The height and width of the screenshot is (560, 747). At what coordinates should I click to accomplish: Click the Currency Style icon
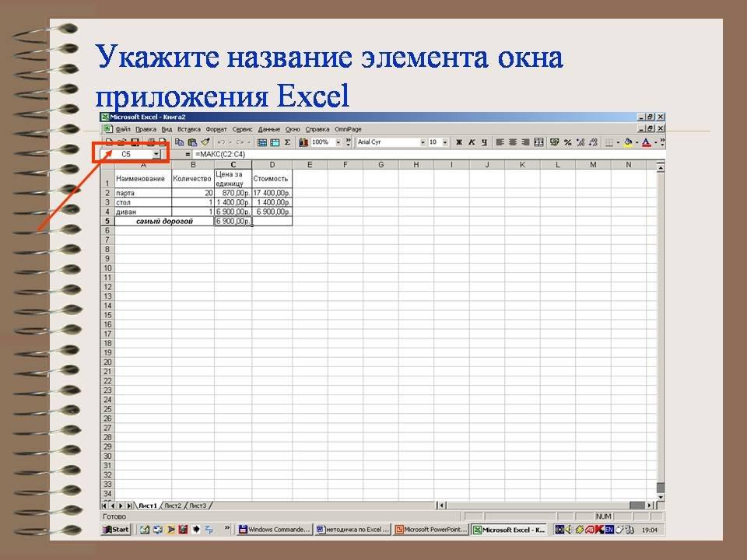click(554, 142)
